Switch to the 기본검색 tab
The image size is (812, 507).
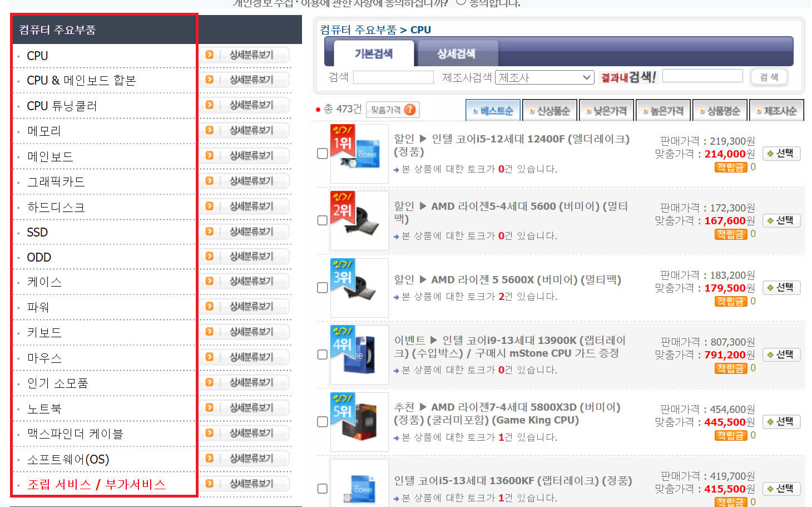[374, 54]
